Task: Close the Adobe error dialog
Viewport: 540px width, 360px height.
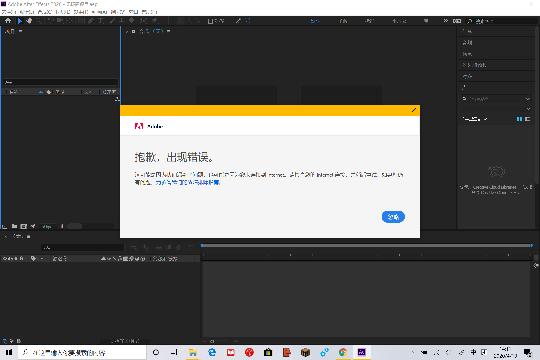Action: (414, 110)
